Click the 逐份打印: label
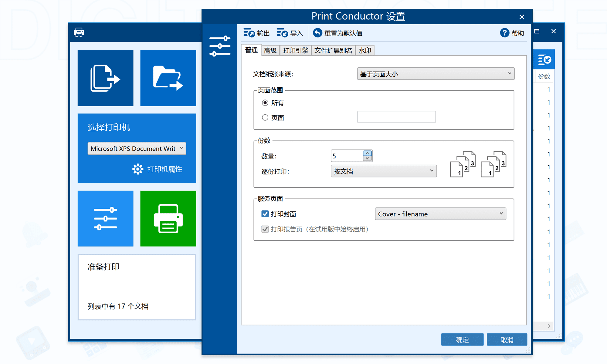The image size is (607, 364). pos(275,171)
